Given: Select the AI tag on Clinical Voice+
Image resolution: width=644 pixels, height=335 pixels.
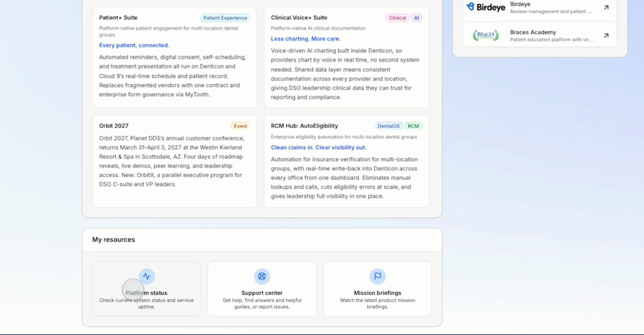Looking at the screenshot, I should pos(417,18).
